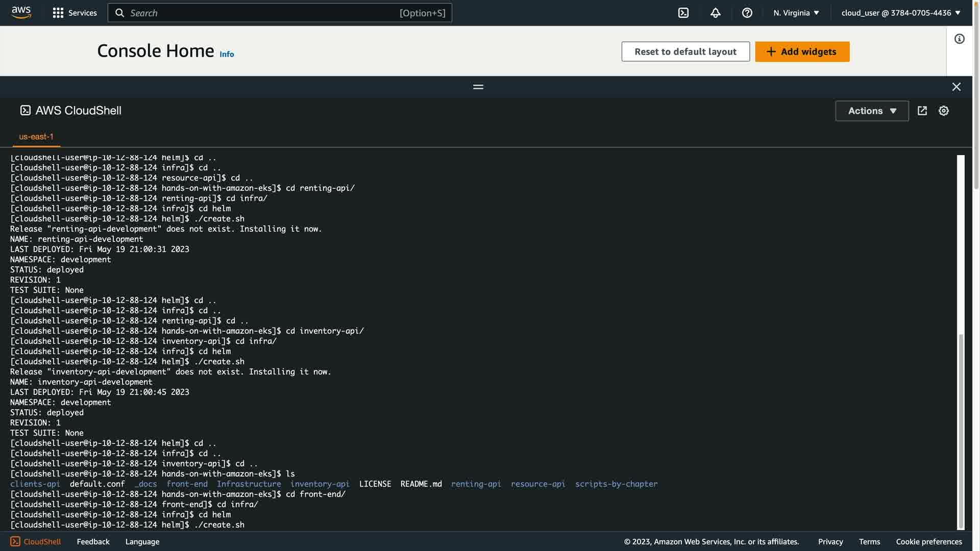
Task: Click the CloudShell icon in top navigation
Action: [x=683, y=13]
